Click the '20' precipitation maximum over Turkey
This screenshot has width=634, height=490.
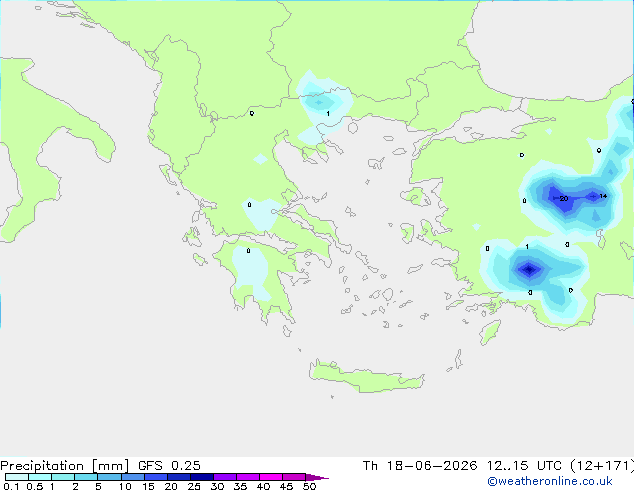[x=564, y=199]
